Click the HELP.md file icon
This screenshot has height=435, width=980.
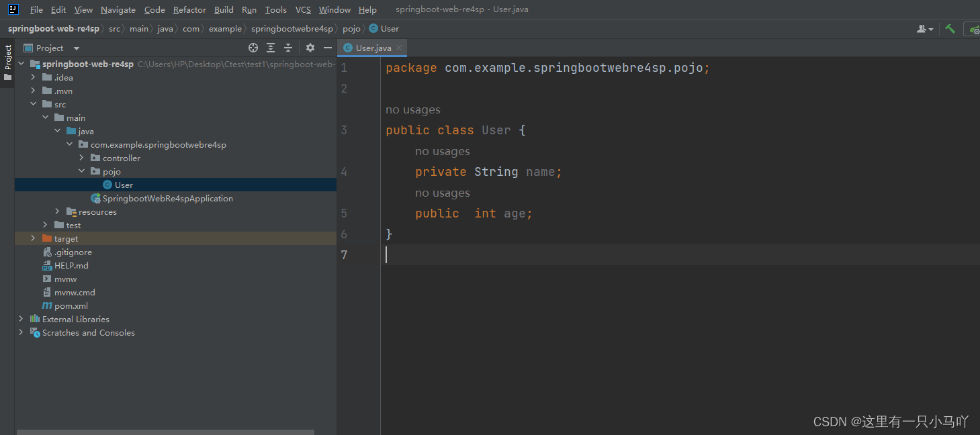click(x=47, y=265)
